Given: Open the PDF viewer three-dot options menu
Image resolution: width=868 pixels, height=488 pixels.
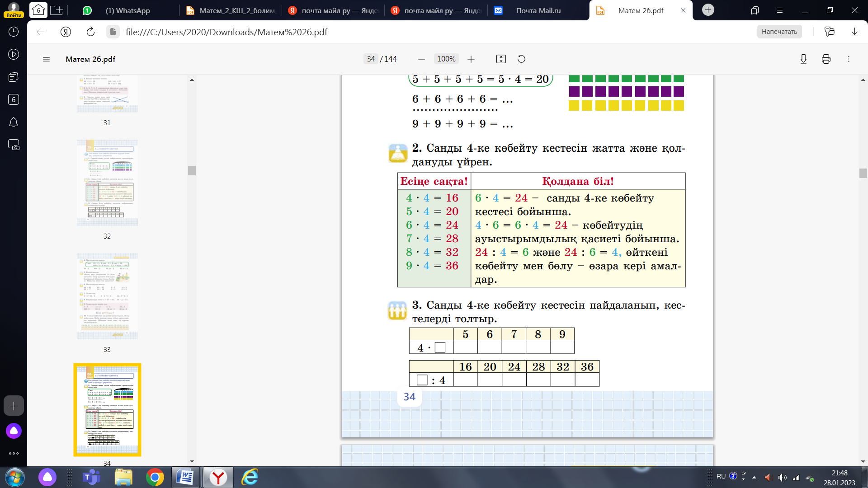Looking at the screenshot, I should [849, 59].
